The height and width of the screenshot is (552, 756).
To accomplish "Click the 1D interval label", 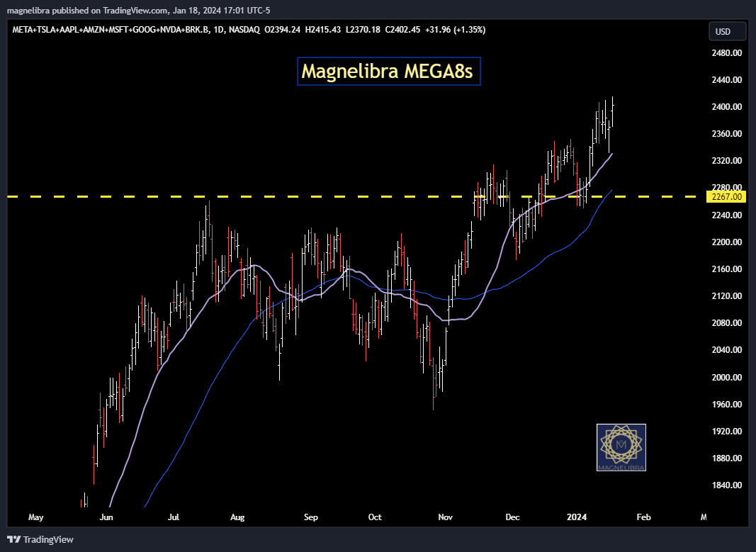I will [219, 30].
